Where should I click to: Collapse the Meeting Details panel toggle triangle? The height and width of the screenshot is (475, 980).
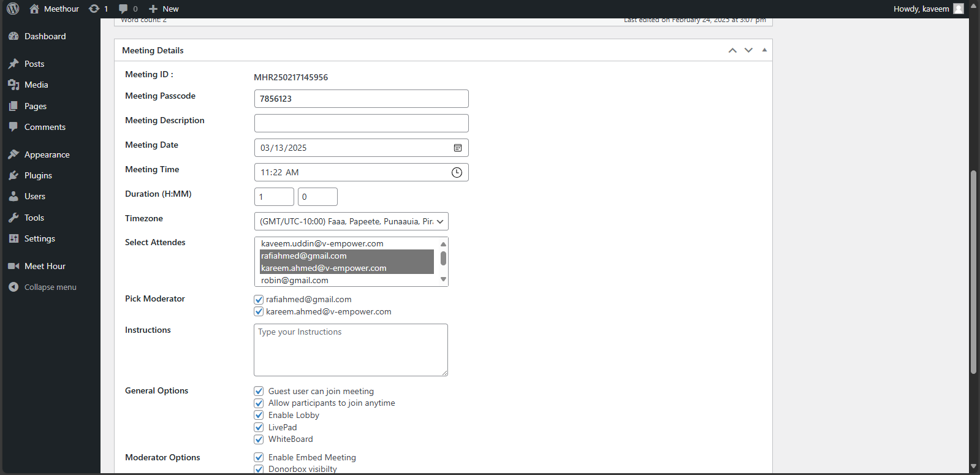[x=764, y=50]
